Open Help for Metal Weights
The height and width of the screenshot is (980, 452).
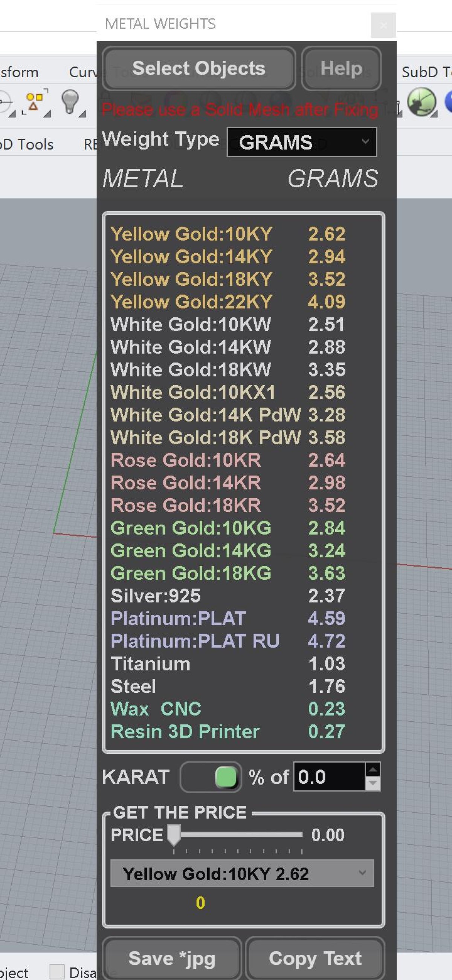(341, 69)
